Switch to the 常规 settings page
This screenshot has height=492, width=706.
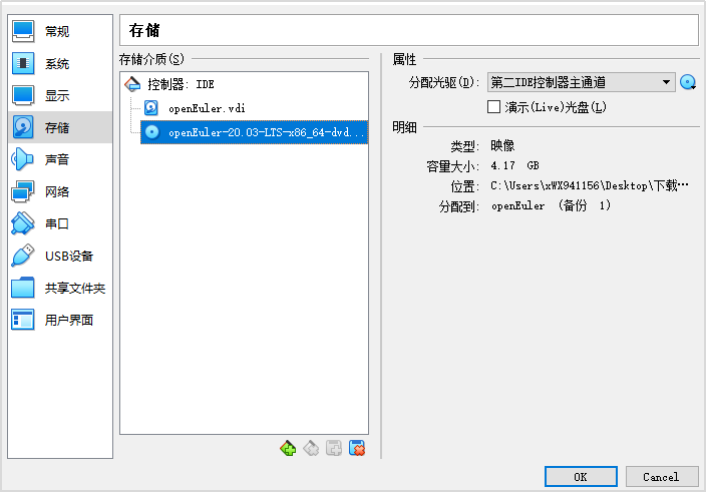60,31
